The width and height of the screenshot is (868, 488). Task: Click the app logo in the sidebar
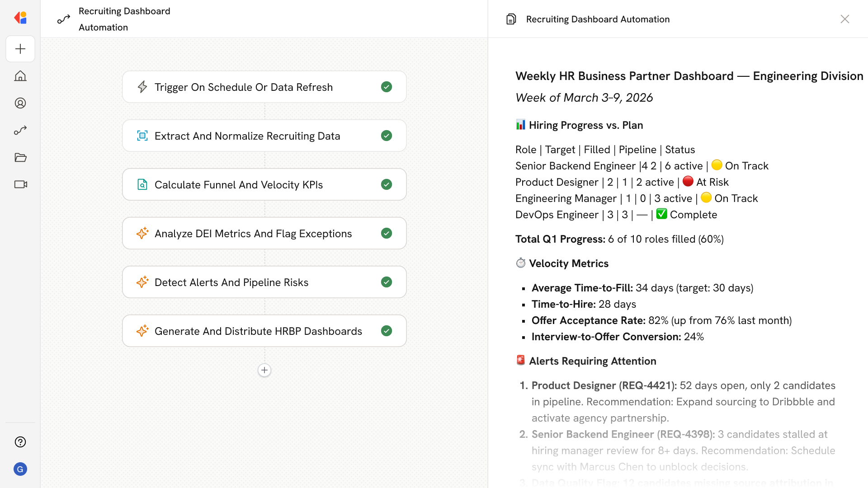20,18
